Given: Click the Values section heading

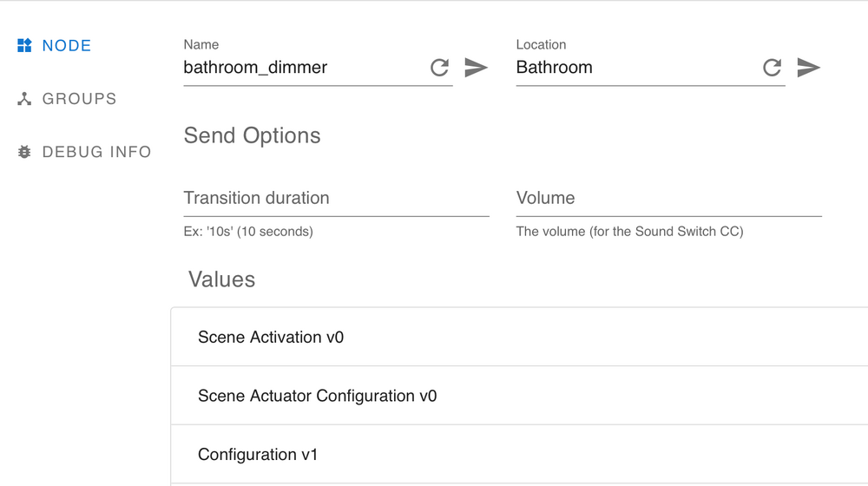Looking at the screenshot, I should coord(221,279).
